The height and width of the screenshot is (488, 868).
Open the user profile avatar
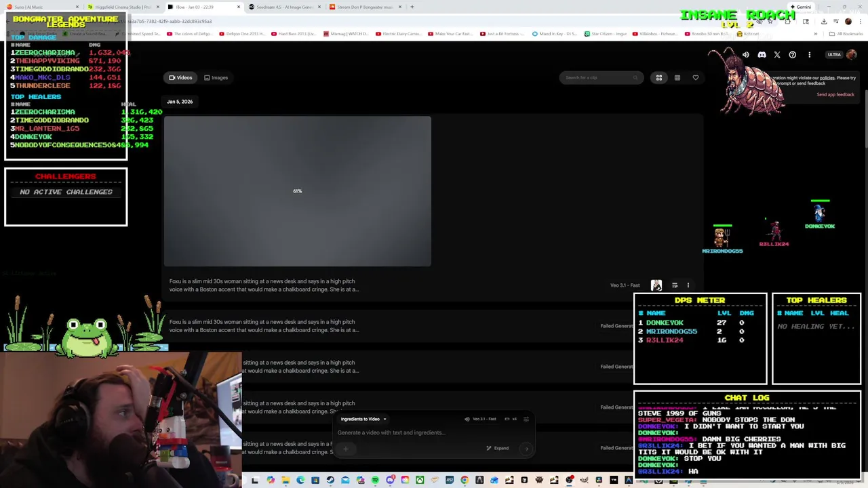pyautogui.click(x=851, y=55)
